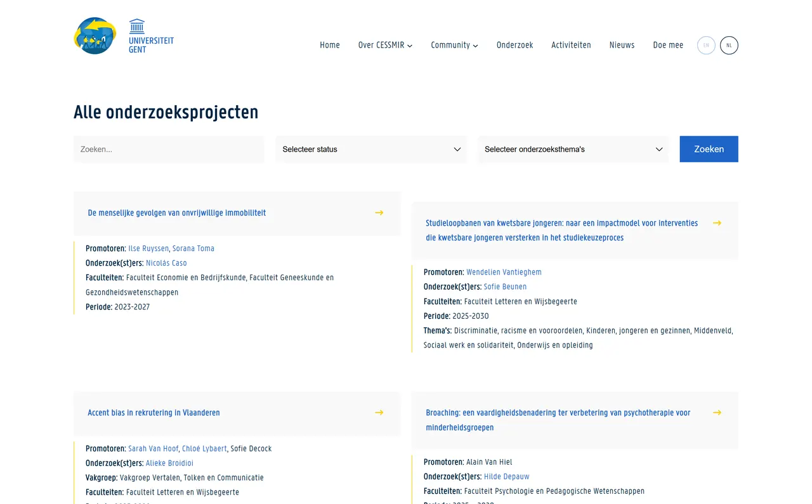Open promotor Ilse Ruyssen's profile

[x=148, y=249]
